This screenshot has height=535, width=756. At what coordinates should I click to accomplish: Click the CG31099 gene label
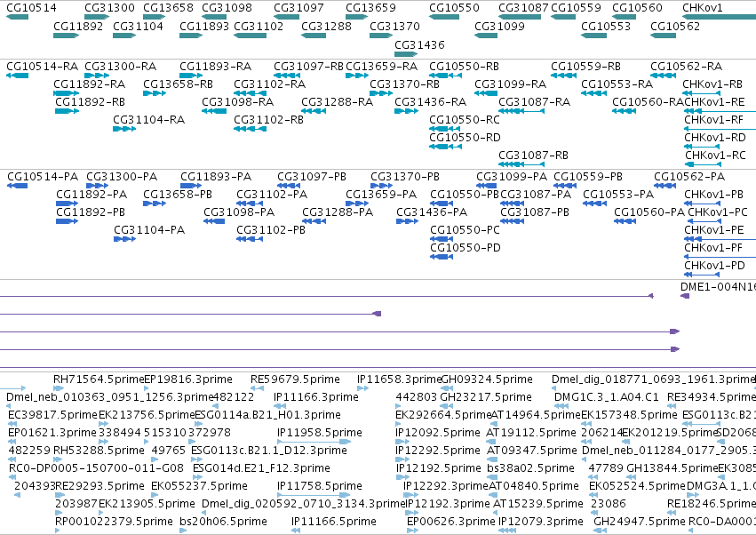499,26
